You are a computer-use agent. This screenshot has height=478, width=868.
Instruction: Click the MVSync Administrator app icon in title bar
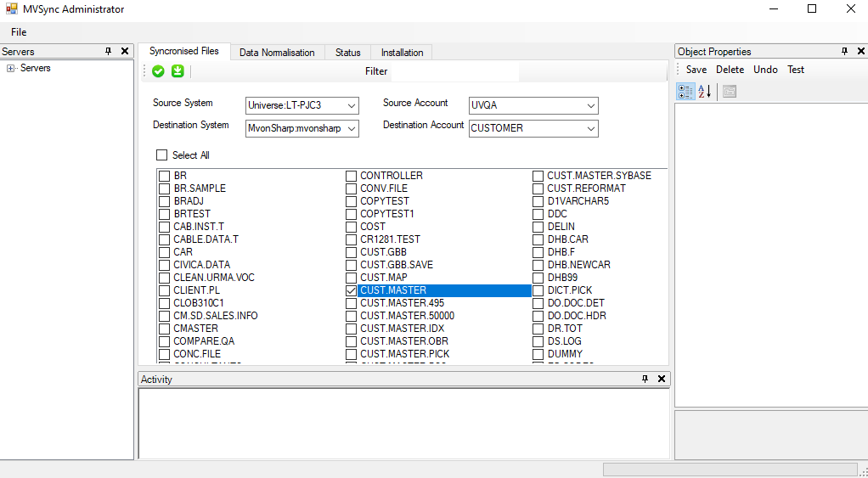12,8
